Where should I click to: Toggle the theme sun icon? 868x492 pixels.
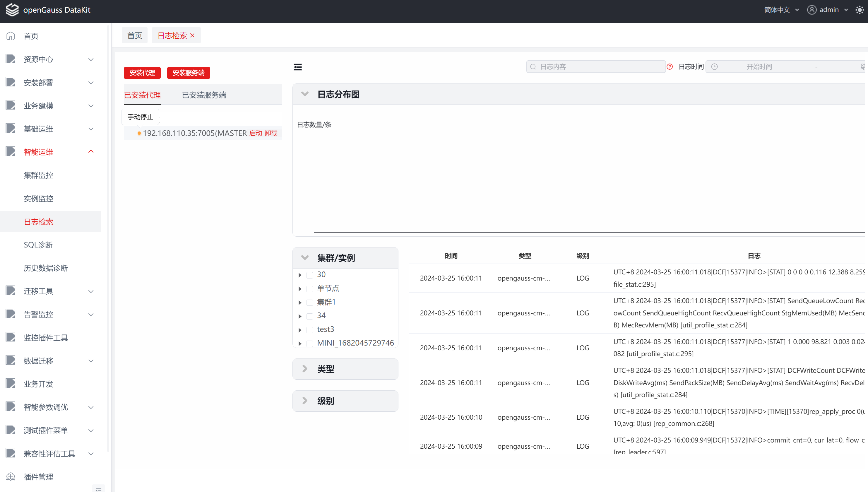(859, 10)
